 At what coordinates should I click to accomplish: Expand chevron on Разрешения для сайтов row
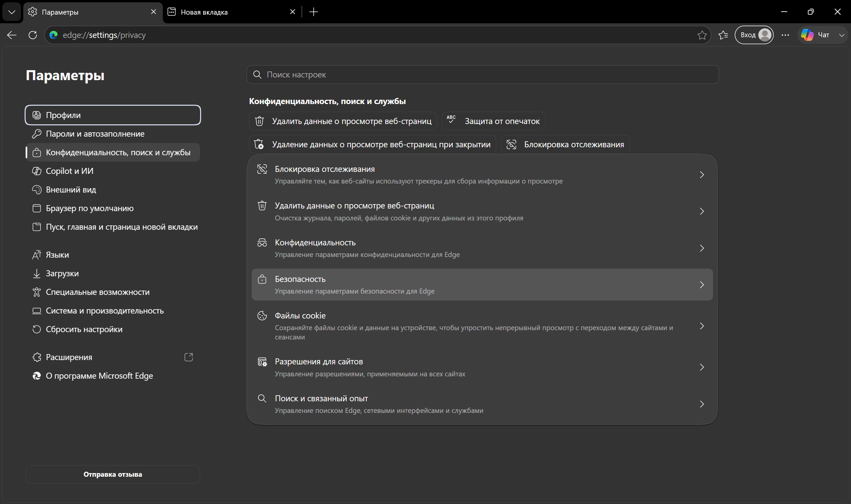(702, 367)
